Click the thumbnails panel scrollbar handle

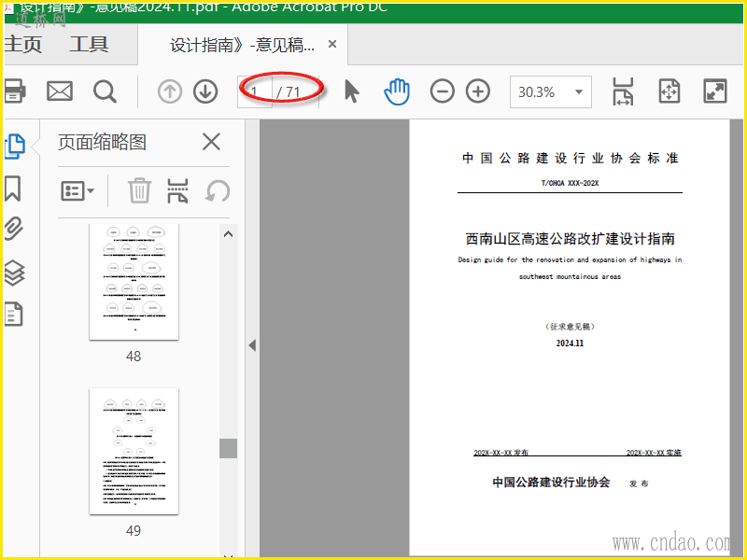coord(228,448)
